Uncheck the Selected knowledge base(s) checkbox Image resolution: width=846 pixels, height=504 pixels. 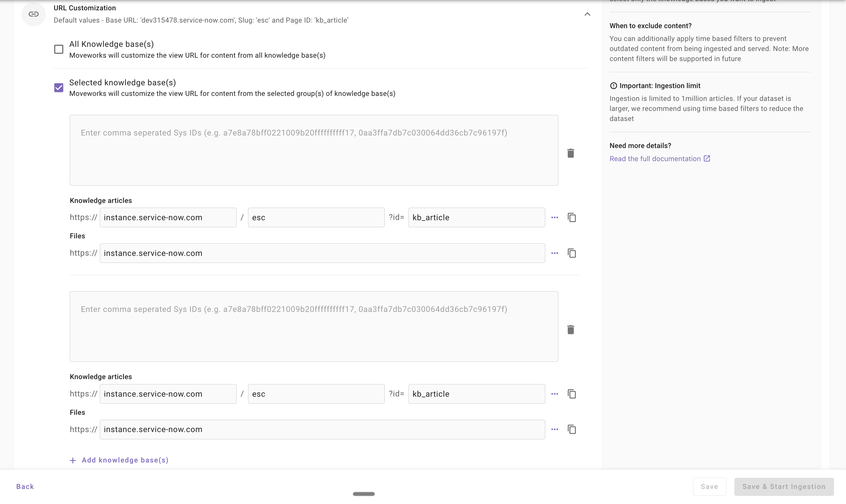59,88
